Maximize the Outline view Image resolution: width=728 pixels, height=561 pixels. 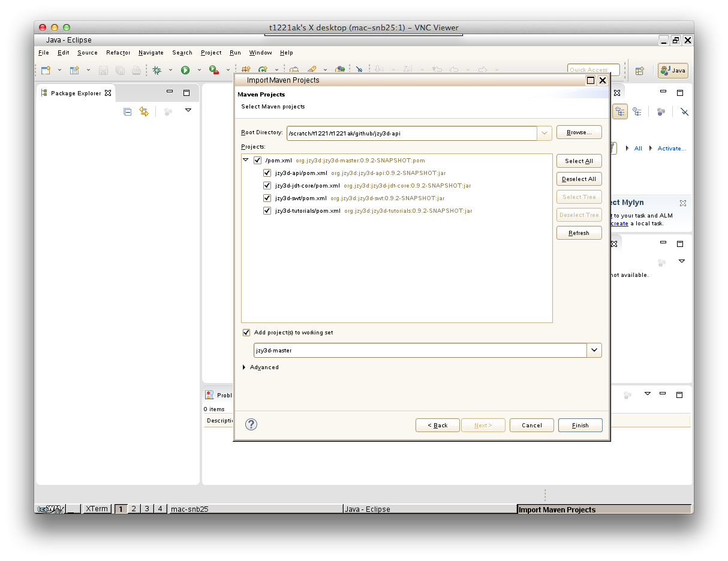680,244
